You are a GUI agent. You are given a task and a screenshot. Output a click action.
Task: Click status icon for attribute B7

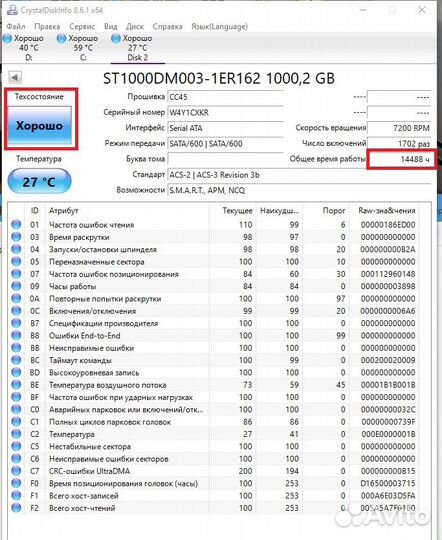16,323
